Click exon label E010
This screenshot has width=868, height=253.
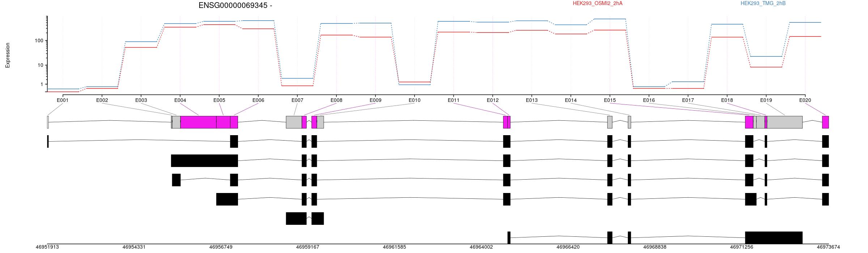pyautogui.click(x=414, y=100)
